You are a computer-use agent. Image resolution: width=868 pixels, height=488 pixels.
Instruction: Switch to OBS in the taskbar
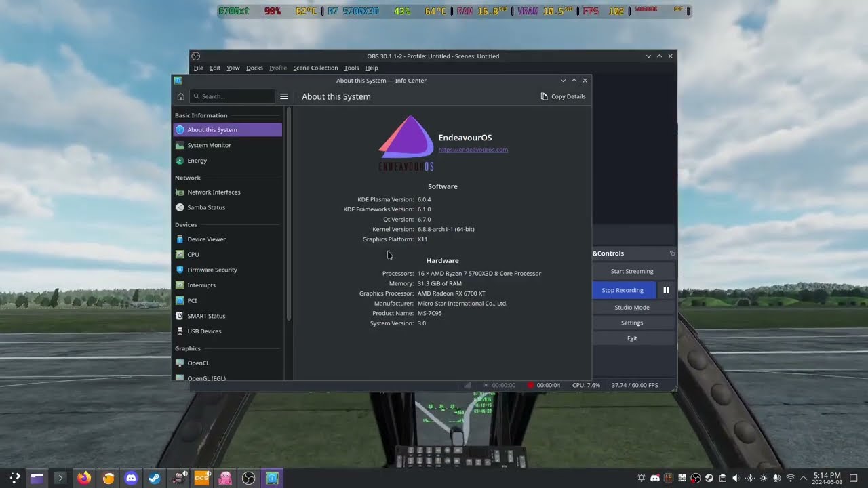click(249, 478)
